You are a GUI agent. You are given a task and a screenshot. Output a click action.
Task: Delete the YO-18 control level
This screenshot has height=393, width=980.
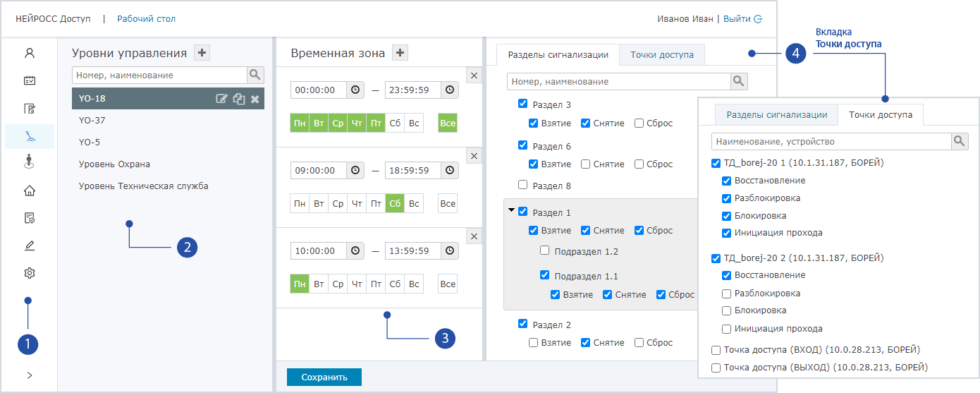point(255,99)
